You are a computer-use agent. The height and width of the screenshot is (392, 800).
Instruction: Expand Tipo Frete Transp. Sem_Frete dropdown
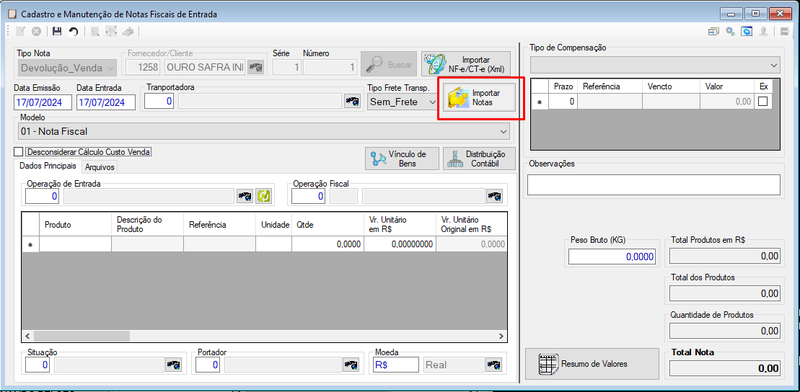(403, 102)
